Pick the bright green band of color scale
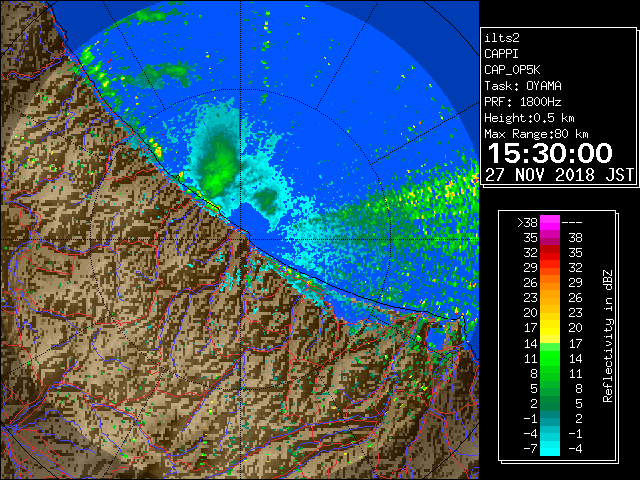The width and height of the screenshot is (640, 480). pyautogui.click(x=550, y=358)
